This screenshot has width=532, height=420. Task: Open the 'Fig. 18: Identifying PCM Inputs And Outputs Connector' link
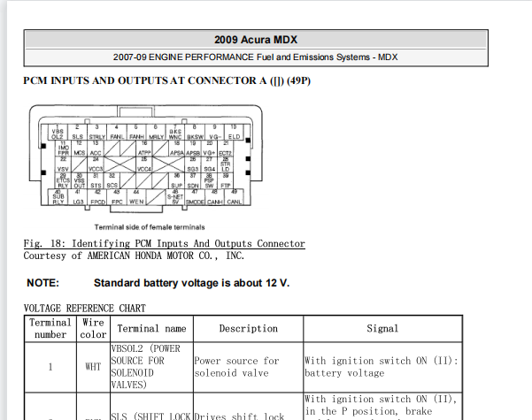[x=165, y=243]
